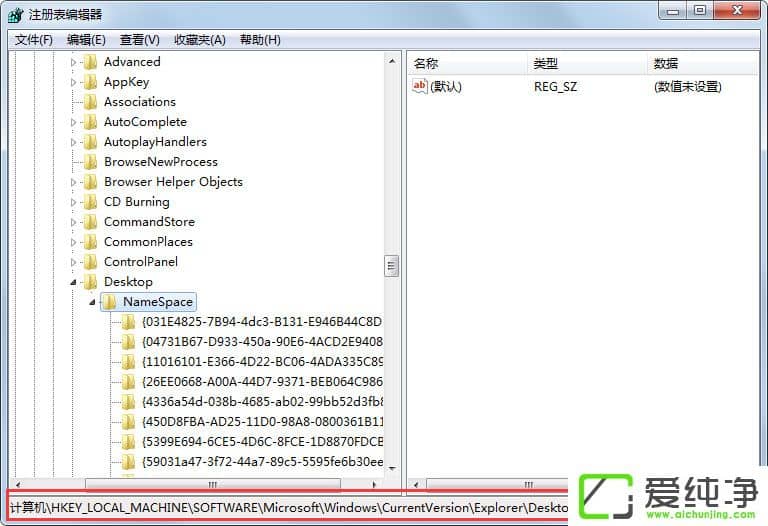Collapse the Desktop key
The height and width of the screenshot is (526, 768).
point(73,282)
